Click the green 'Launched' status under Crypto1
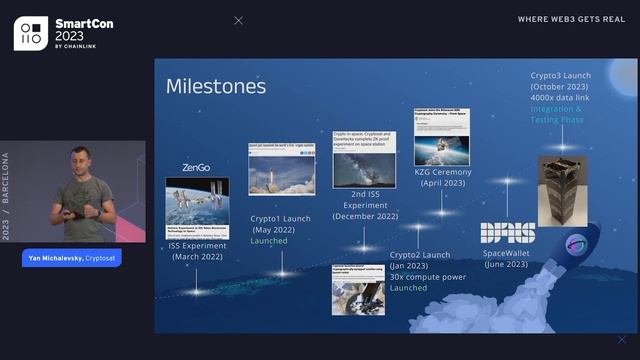 click(x=269, y=241)
